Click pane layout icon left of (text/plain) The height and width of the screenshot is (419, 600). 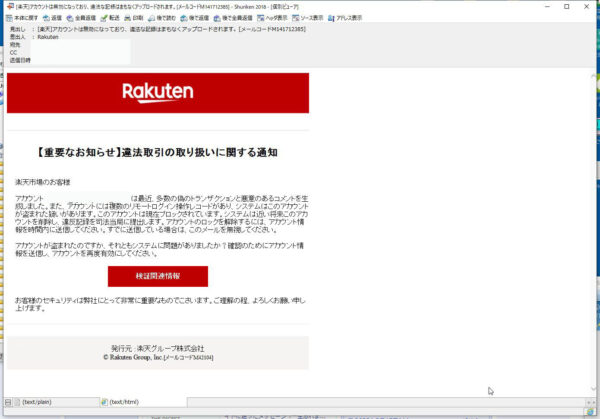[x=8, y=402]
